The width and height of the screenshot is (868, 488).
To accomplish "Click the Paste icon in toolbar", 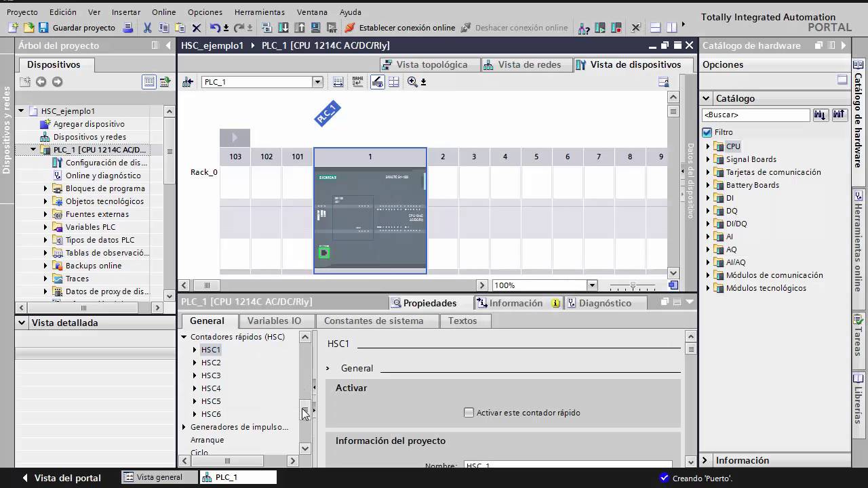I will click(x=180, y=28).
